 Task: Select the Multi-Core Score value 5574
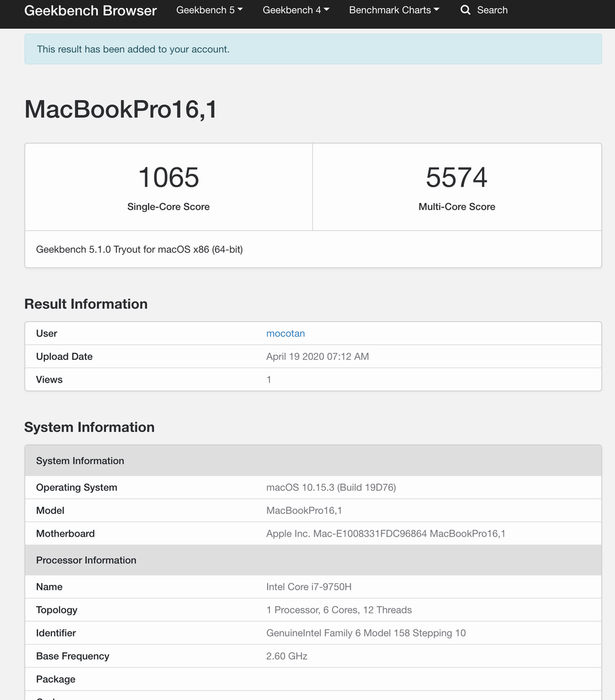457,177
